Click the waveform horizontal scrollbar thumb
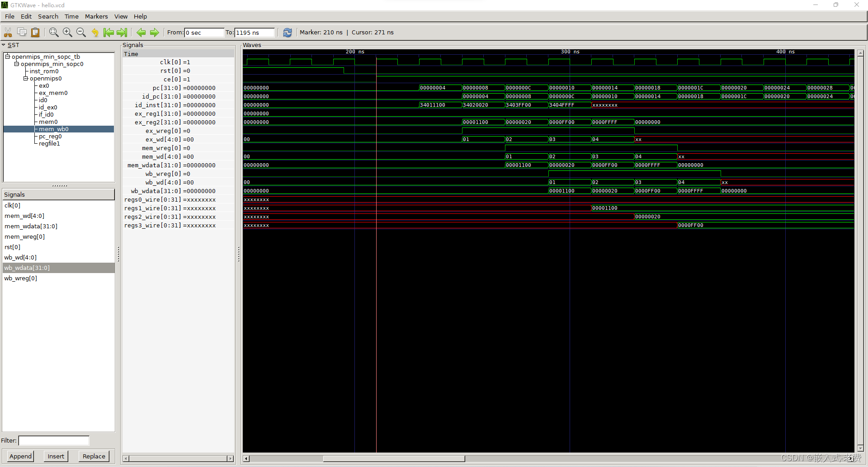 point(394,458)
